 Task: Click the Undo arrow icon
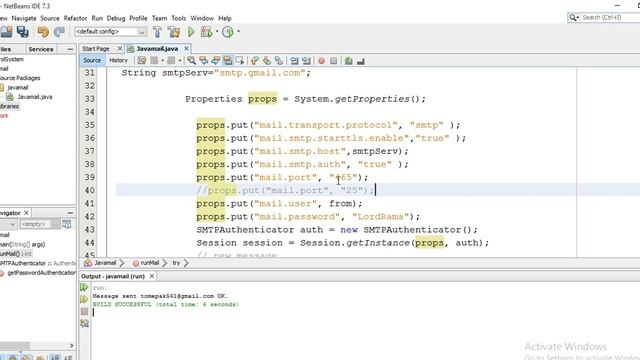pyautogui.click(x=43, y=32)
